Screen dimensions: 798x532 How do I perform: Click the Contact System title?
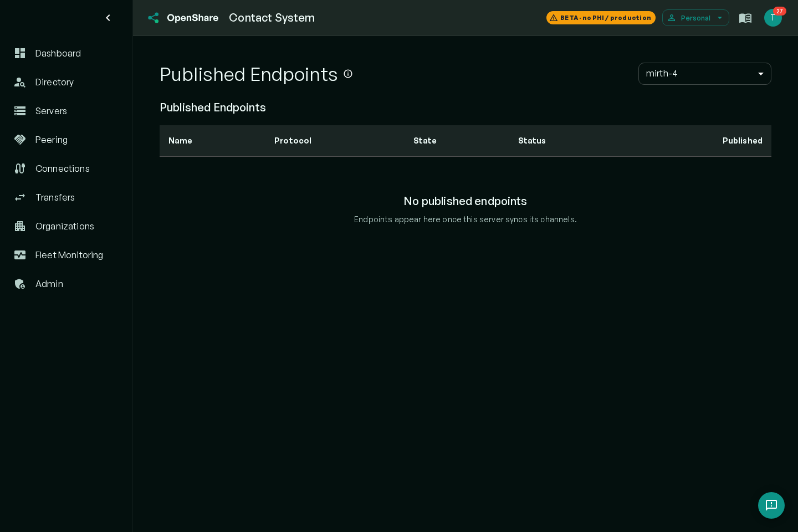click(x=272, y=18)
